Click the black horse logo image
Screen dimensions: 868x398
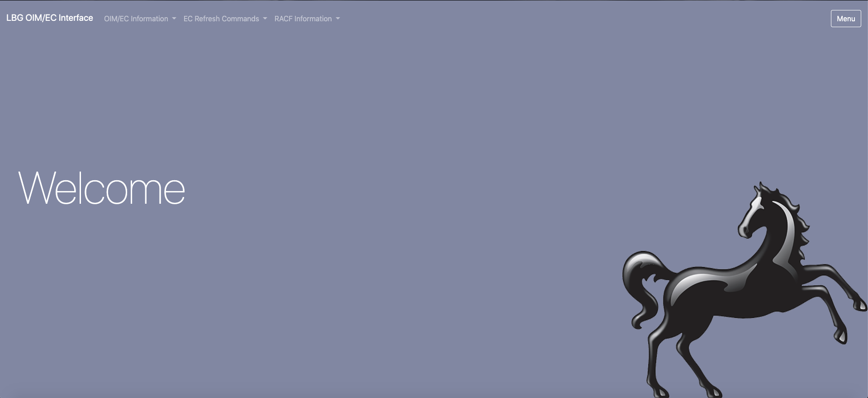[x=745, y=290]
